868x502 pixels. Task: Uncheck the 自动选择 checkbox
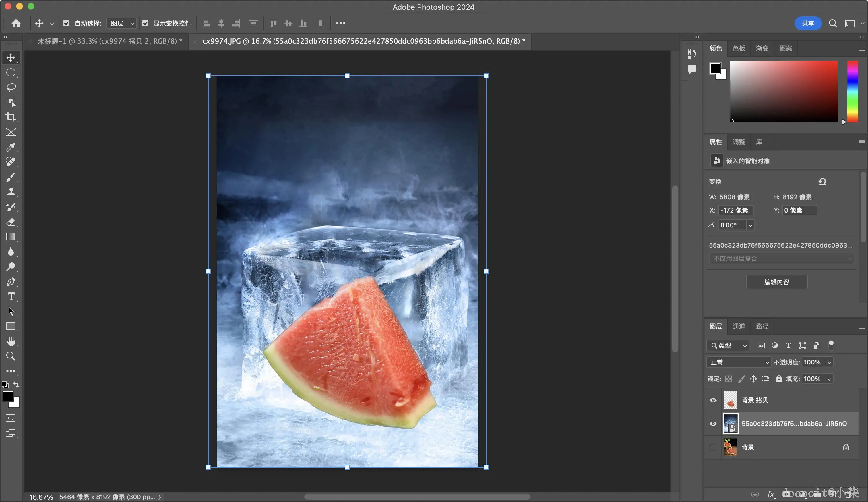[67, 23]
